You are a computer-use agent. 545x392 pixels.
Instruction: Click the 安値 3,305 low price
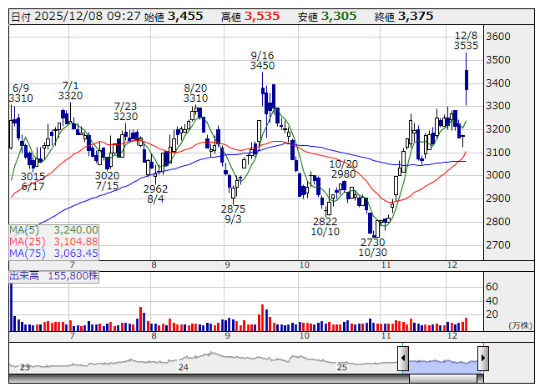[327, 17]
